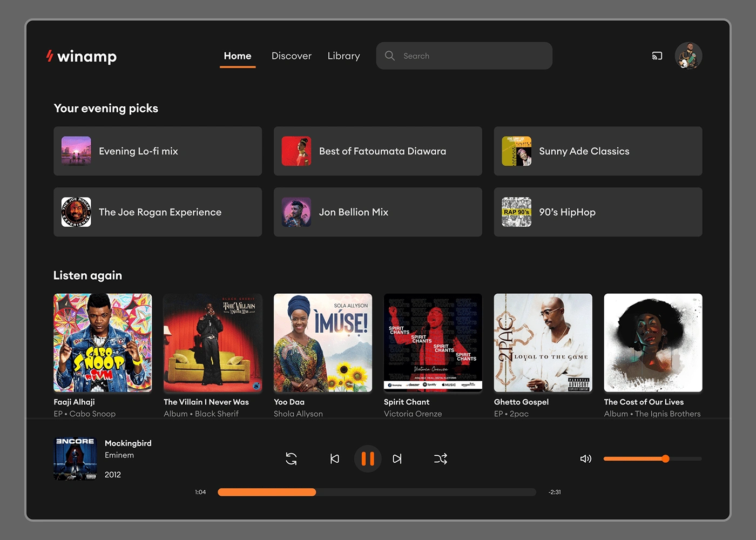Select Evening Lo-fi mix cover thumbnail
756x540 pixels.
click(x=76, y=151)
